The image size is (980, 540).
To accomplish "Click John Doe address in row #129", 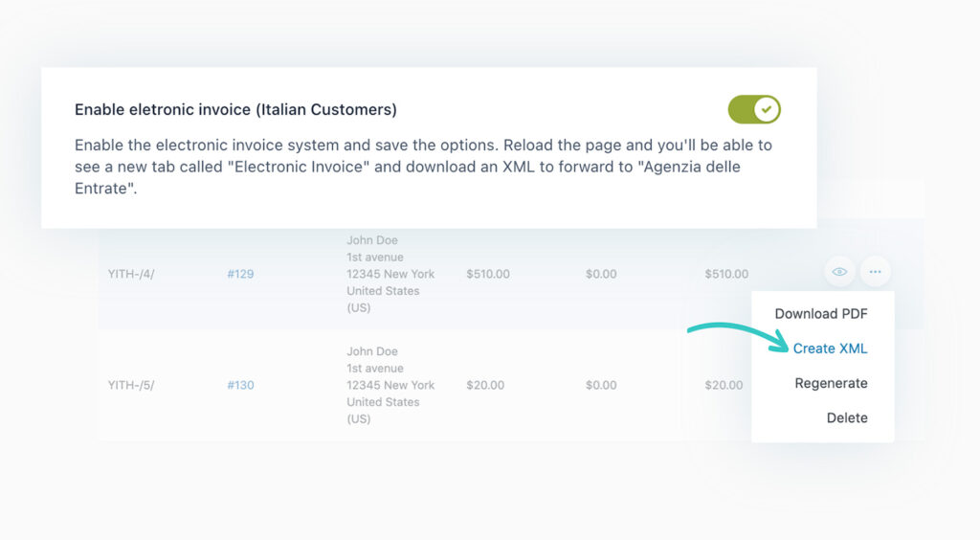I will [x=390, y=274].
